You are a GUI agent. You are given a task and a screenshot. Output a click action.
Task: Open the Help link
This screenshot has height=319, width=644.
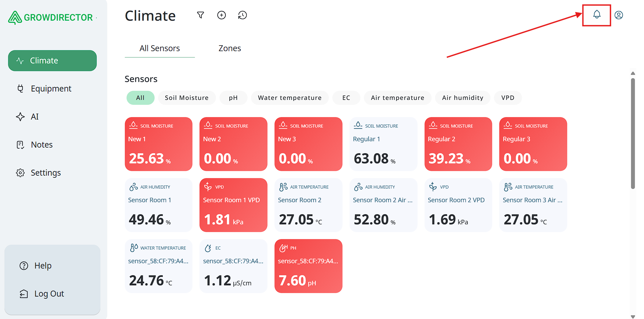[43, 266]
